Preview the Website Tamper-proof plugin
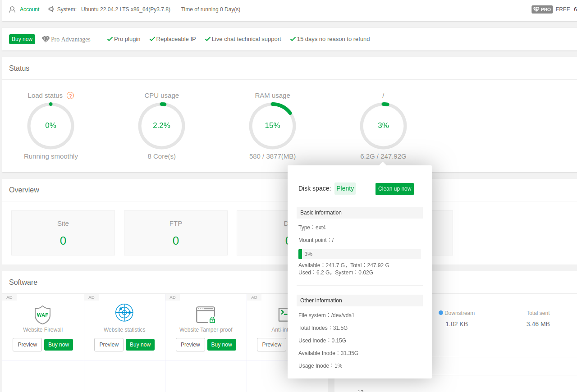 (x=190, y=345)
